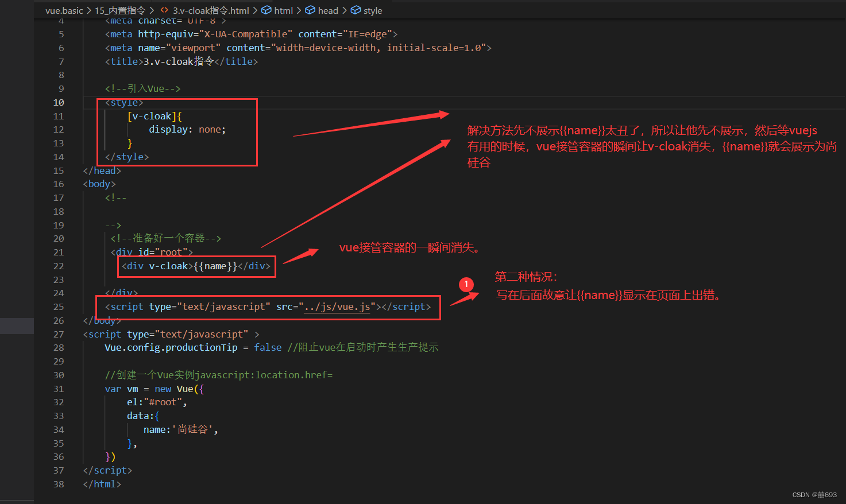Expand the chevron after "15_内置指令" breadcrumb
This screenshot has width=846, height=504.
click(x=152, y=10)
